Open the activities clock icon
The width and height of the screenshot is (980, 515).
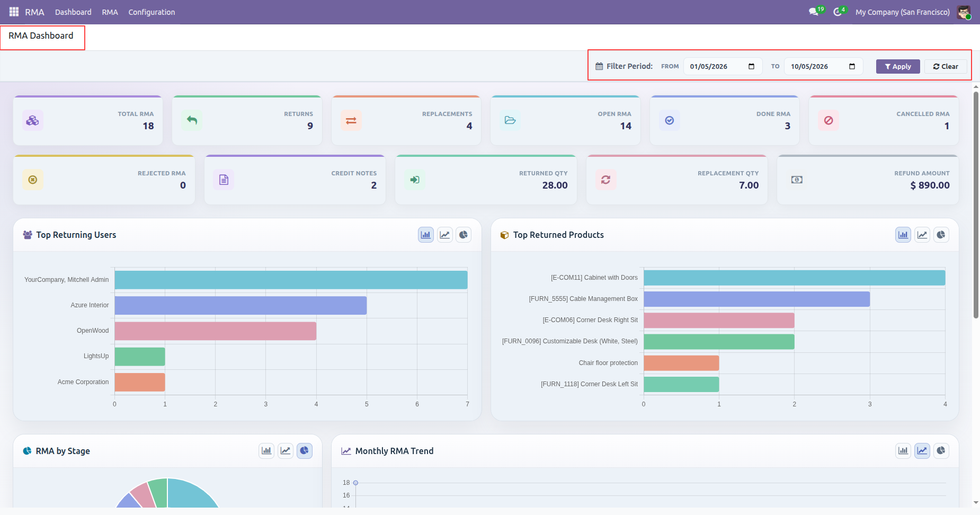click(838, 12)
